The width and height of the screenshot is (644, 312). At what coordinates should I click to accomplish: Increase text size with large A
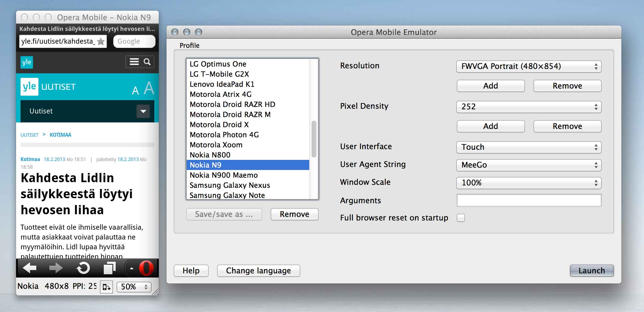click(x=149, y=88)
